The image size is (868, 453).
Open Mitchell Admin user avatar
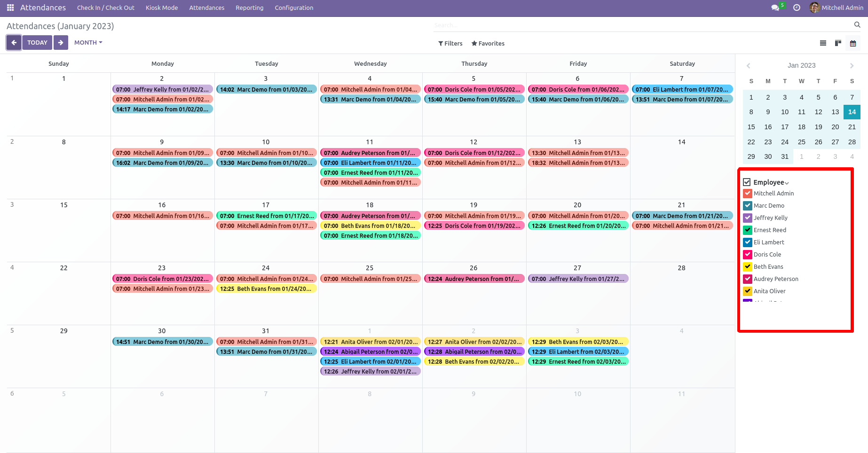(814, 8)
